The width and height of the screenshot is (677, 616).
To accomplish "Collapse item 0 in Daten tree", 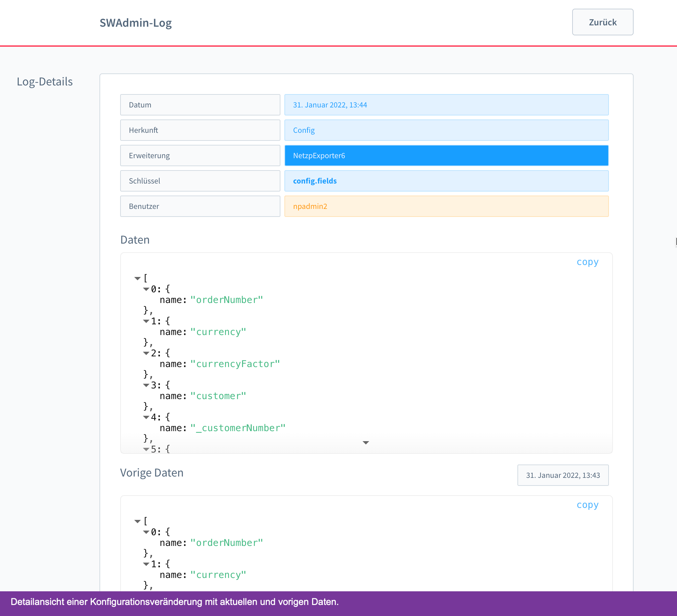I will coord(146,289).
